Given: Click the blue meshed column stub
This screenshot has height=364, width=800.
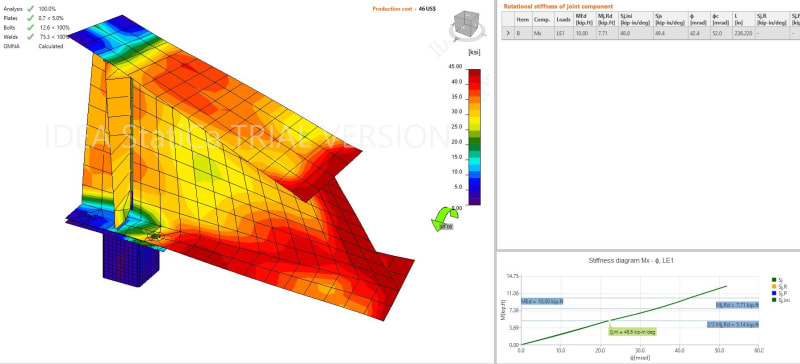Looking at the screenshot, I should [x=130, y=259].
